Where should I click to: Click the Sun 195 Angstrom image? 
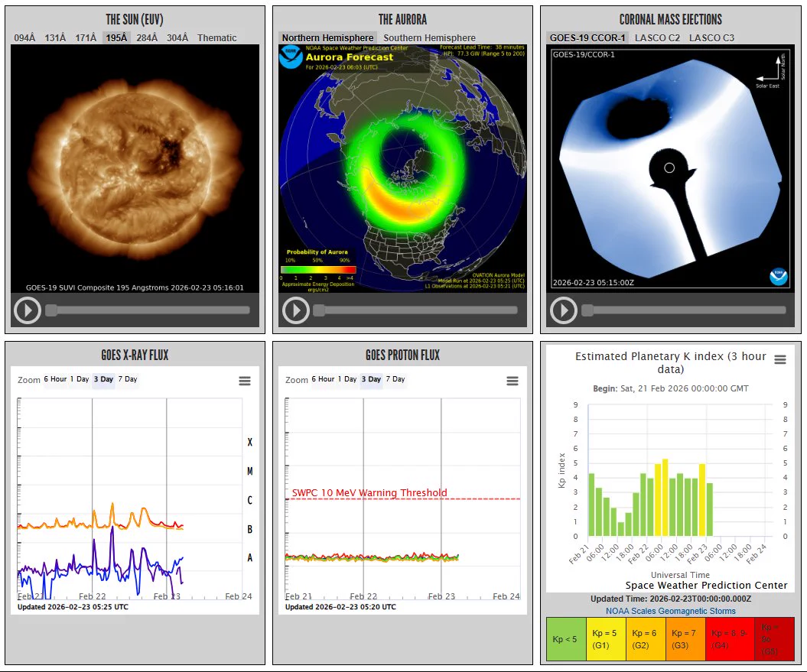135,168
